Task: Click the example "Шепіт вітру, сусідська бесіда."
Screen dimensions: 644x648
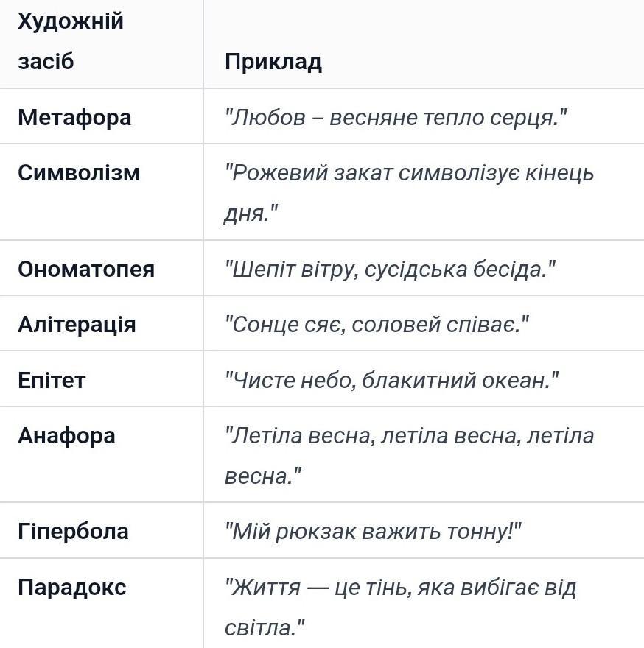Action: point(390,269)
